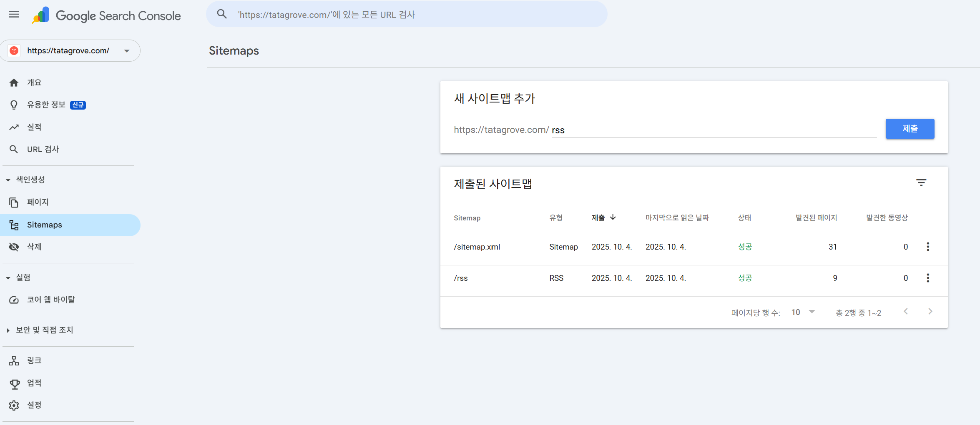The height and width of the screenshot is (425, 980).
Task: Click the network links icon for 링크
Action: [14, 360]
